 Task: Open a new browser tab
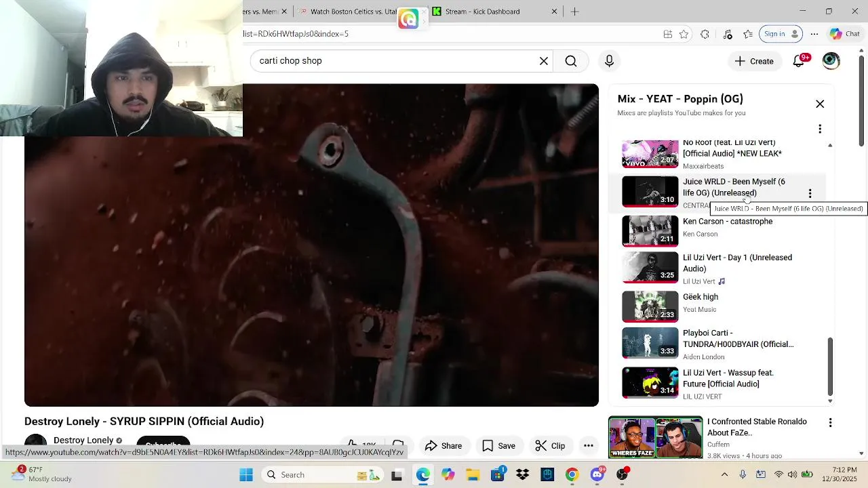[574, 12]
